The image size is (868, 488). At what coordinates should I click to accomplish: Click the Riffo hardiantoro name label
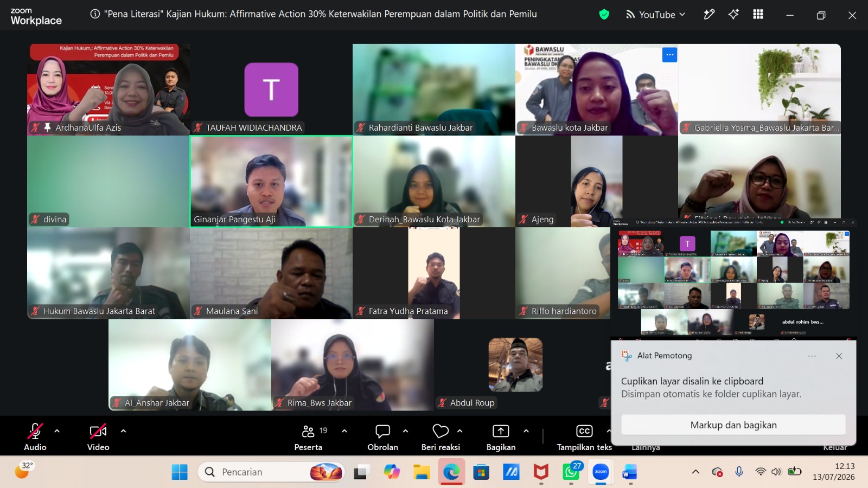pyautogui.click(x=564, y=311)
